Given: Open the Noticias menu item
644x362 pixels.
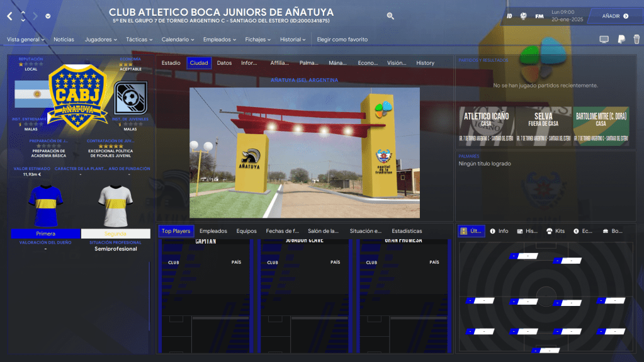Looking at the screenshot, I should coord(64,40).
